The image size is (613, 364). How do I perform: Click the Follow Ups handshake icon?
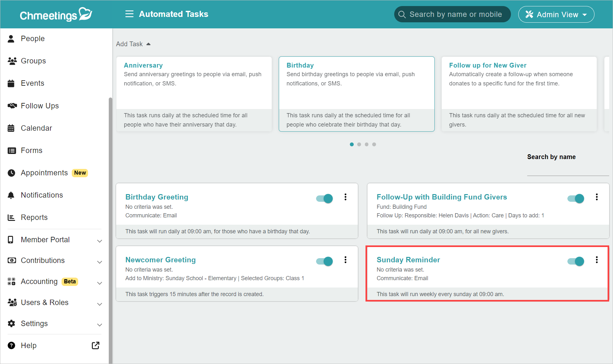(12, 106)
